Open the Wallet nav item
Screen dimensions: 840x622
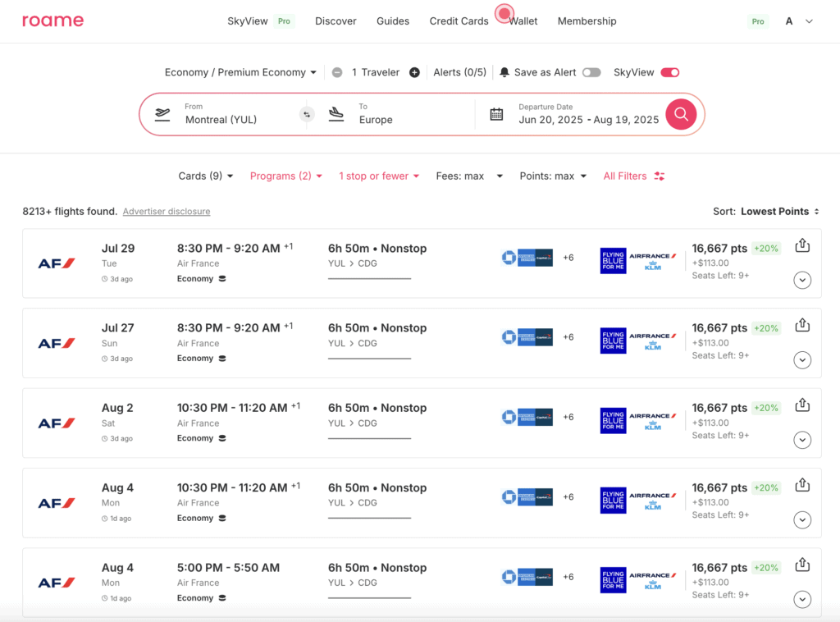[x=523, y=21]
